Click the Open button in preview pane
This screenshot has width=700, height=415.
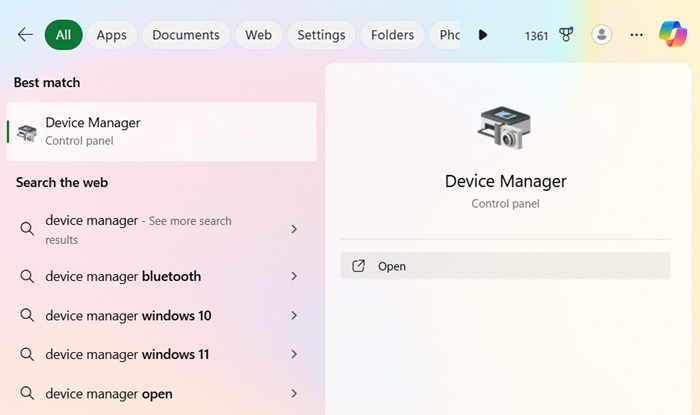pos(505,266)
